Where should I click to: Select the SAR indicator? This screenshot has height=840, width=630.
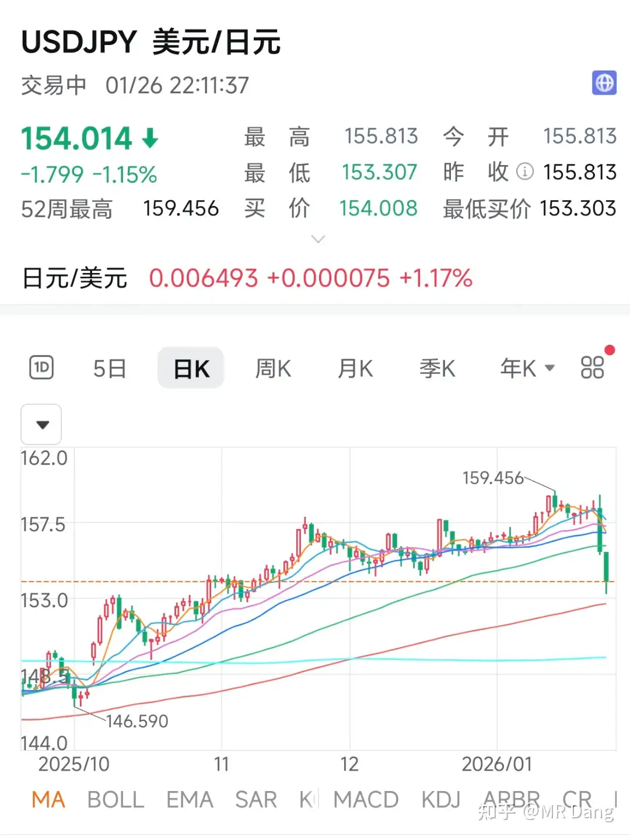pos(256,799)
